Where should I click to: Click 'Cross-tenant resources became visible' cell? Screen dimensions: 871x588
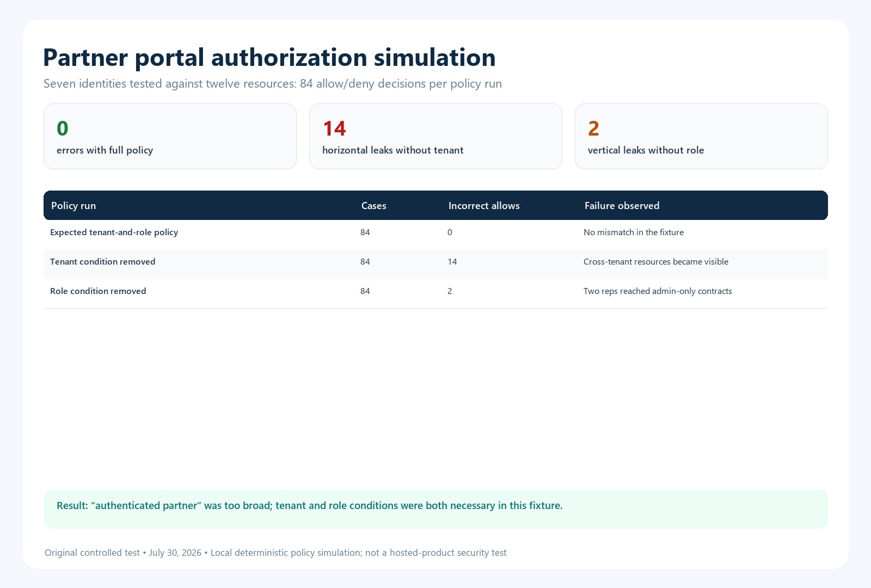point(656,262)
